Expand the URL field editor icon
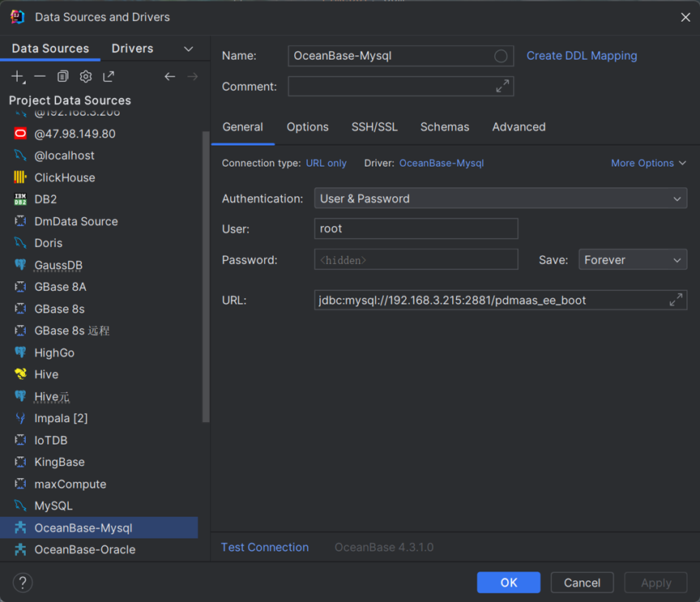This screenshot has height=602, width=700. click(x=676, y=300)
